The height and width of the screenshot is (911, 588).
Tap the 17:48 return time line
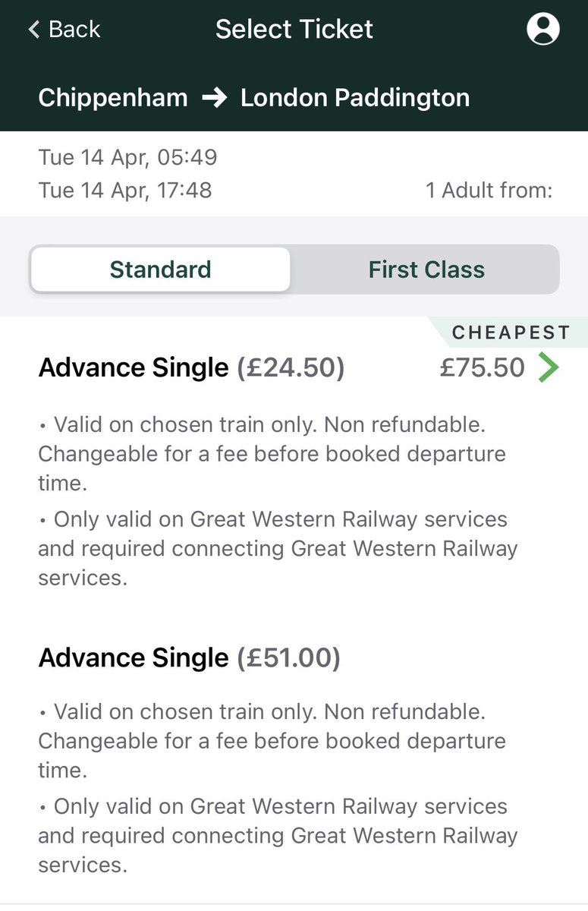tap(125, 190)
